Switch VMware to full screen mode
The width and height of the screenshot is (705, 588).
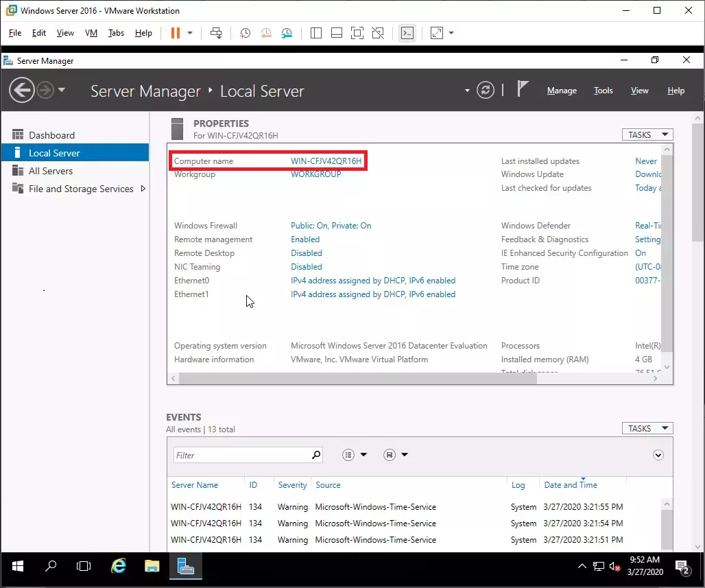click(x=357, y=33)
